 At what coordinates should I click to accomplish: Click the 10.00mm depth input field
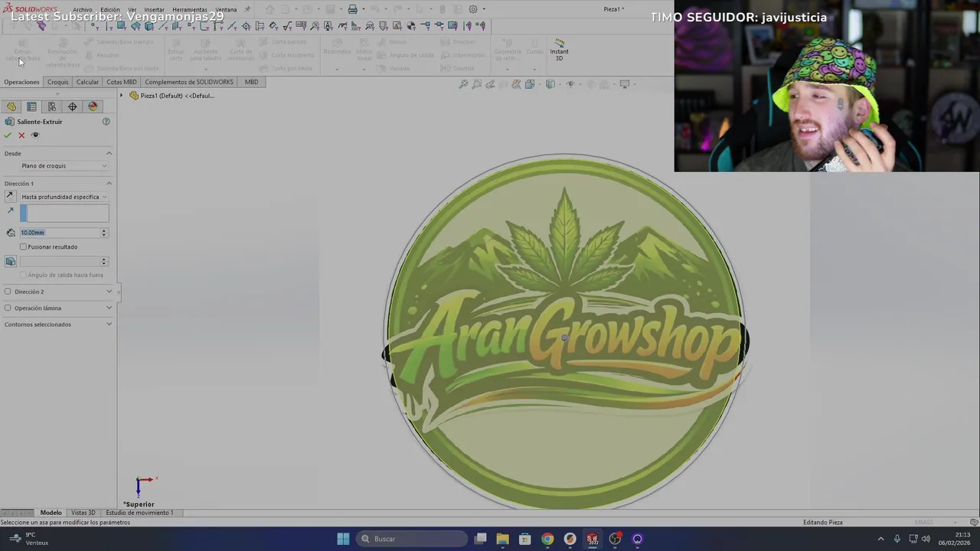[x=60, y=233]
